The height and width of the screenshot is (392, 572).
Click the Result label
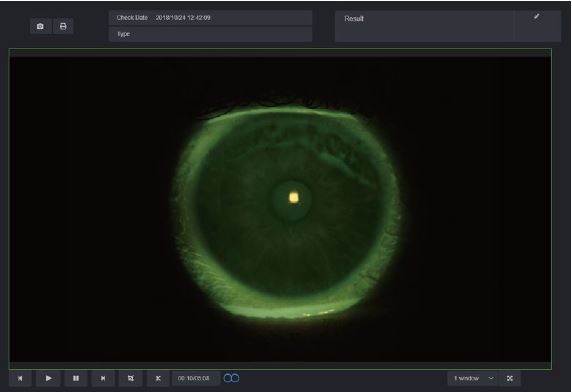tap(354, 19)
